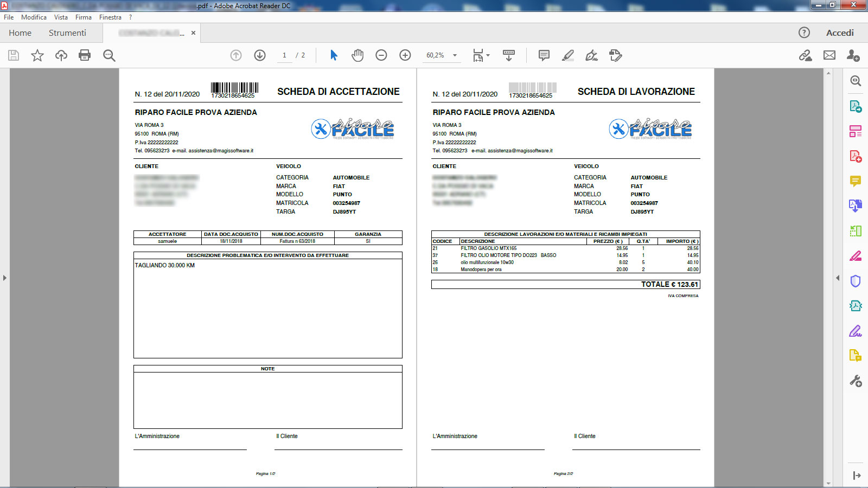Screen dimensions: 868x488
Task: Open the Comment sidebar tool
Action: click(x=856, y=181)
